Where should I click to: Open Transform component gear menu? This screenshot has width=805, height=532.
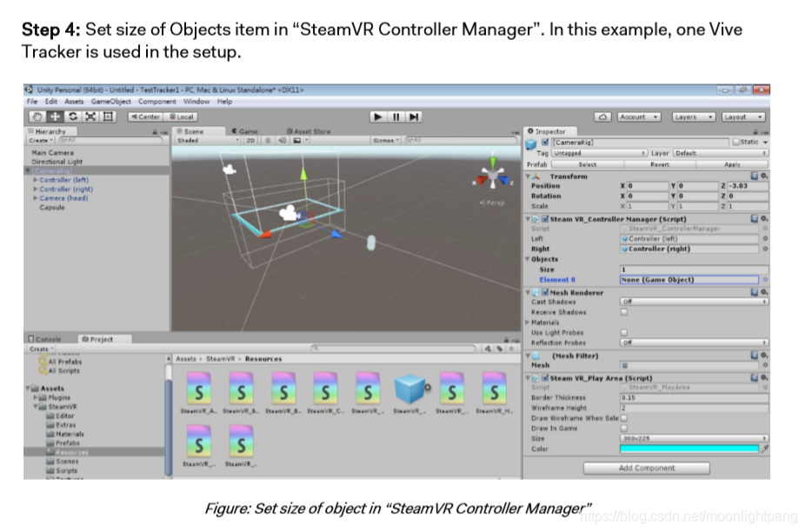coord(764,176)
